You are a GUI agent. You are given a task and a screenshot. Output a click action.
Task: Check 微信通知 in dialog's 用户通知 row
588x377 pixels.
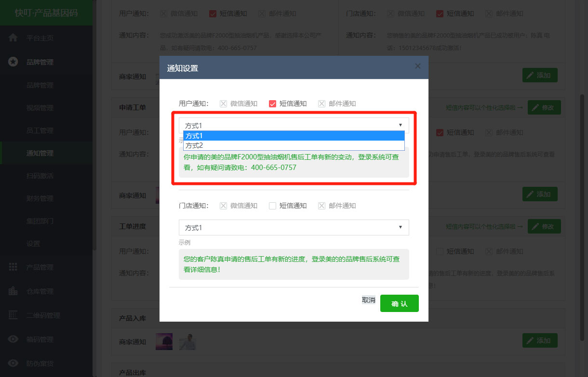coord(224,104)
